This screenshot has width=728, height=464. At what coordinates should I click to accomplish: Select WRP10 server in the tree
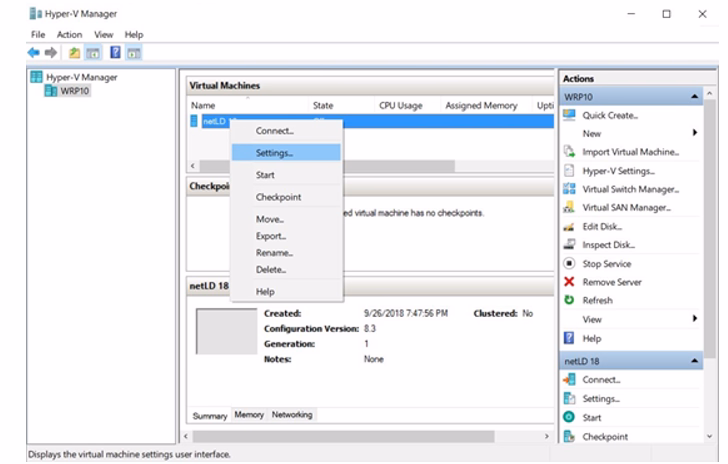coord(74,91)
